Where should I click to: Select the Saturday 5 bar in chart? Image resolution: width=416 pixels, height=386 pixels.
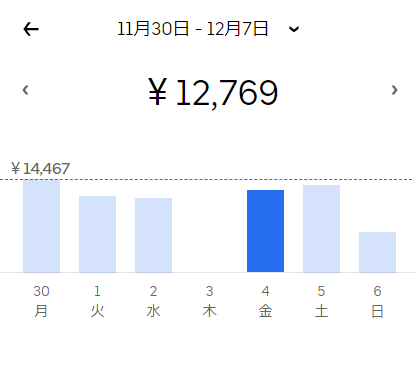click(x=321, y=229)
